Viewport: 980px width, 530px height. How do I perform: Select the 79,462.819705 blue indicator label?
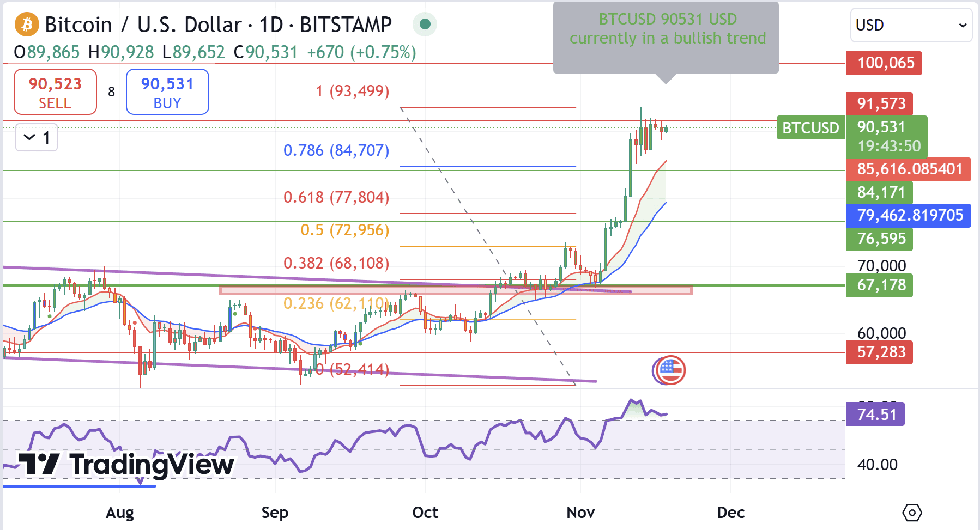click(x=908, y=216)
